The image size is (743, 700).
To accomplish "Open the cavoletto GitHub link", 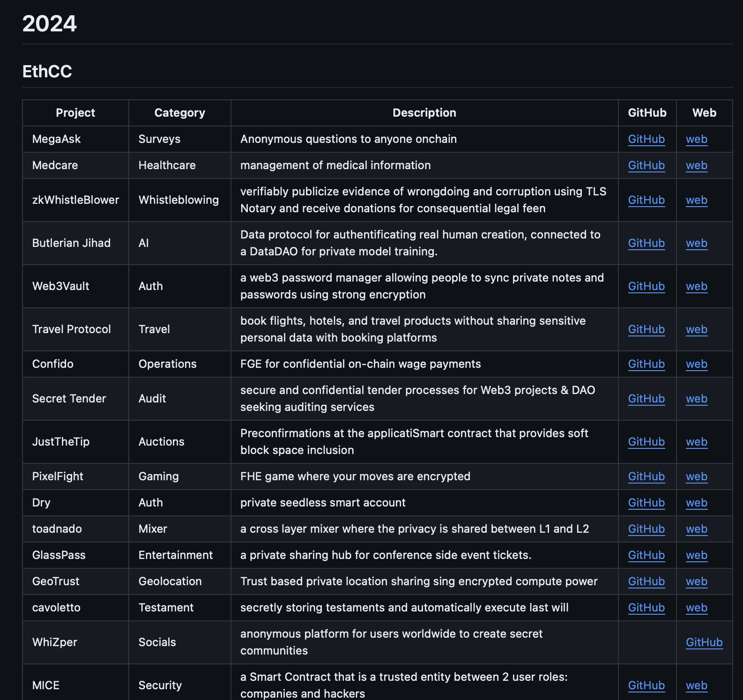I will (646, 608).
